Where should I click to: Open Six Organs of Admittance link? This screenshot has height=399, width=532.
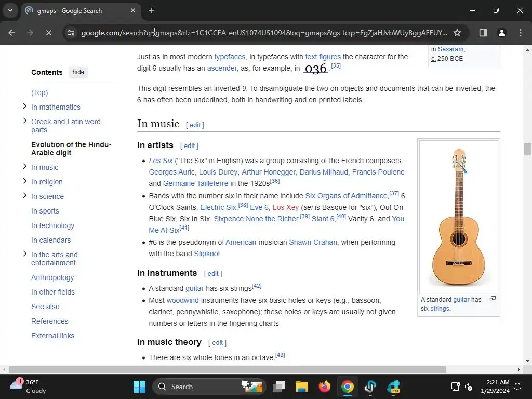(346, 196)
